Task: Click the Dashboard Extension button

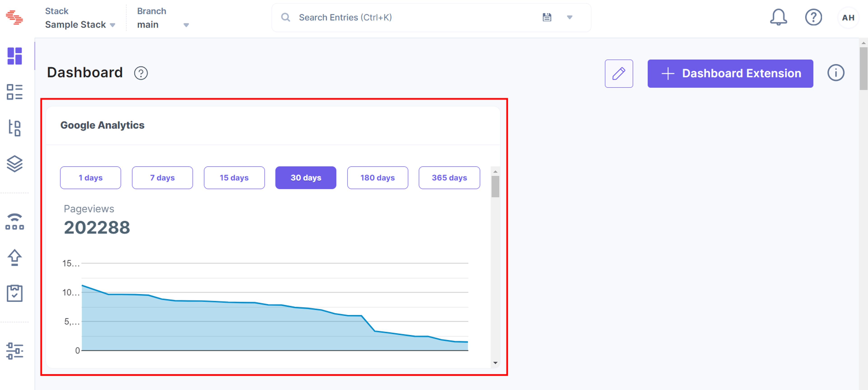Action: [x=730, y=74]
